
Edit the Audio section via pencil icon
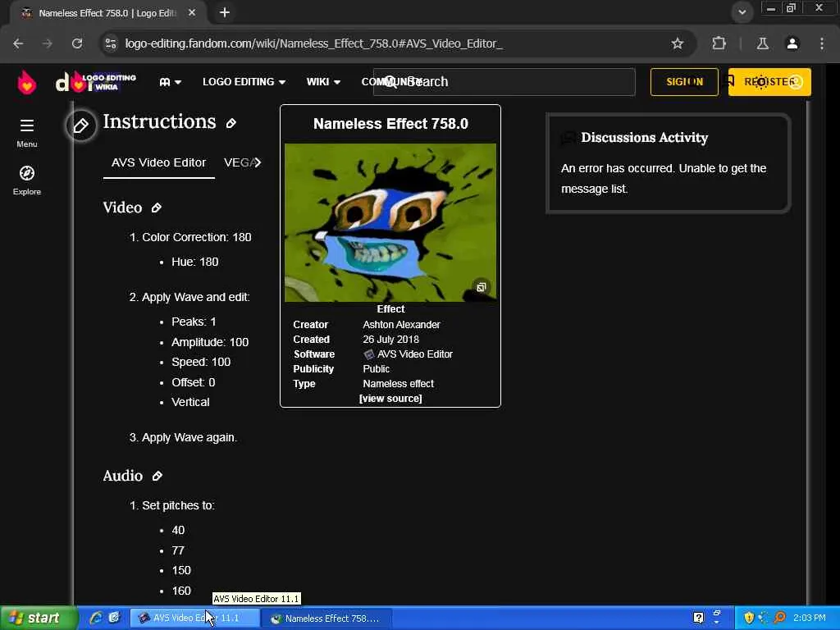157,476
